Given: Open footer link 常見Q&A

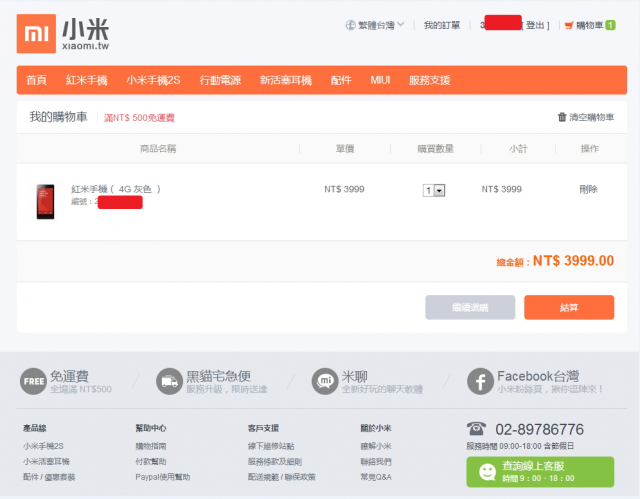Looking at the screenshot, I should click(376, 477).
